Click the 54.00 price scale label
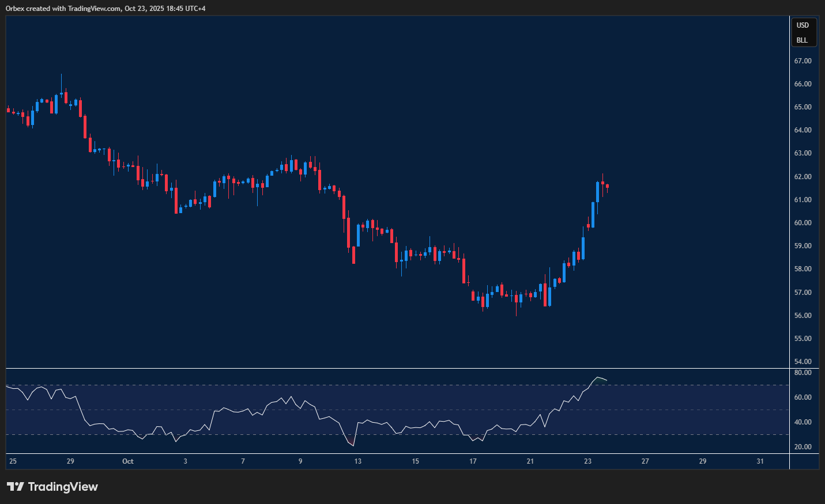Viewport: 825px width, 504px height. 803,362
